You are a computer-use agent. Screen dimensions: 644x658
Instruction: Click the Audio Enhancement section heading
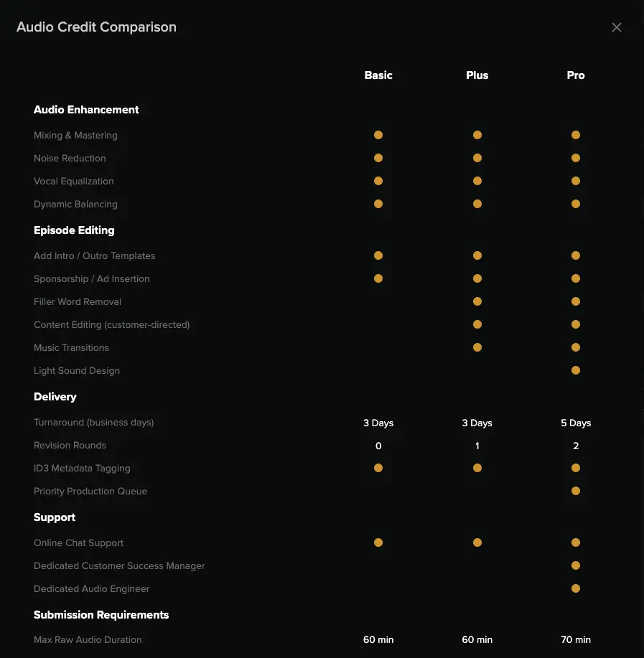pos(86,110)
